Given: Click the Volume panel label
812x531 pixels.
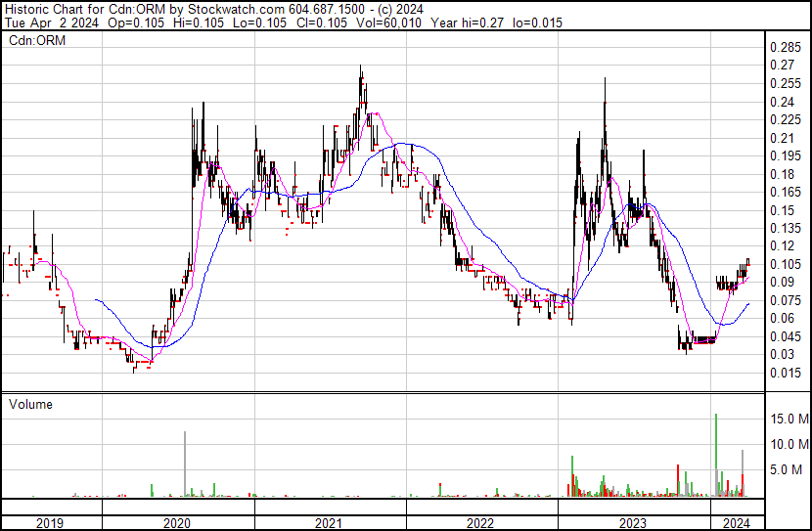Looking at the screenshot, I should pos(30,404).
